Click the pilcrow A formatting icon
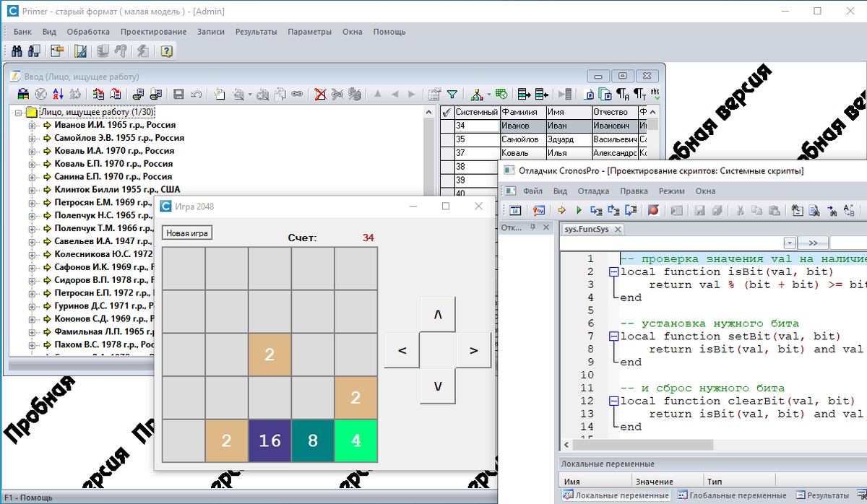Viewport: 867px width, 504px height. tap(623, 94)
